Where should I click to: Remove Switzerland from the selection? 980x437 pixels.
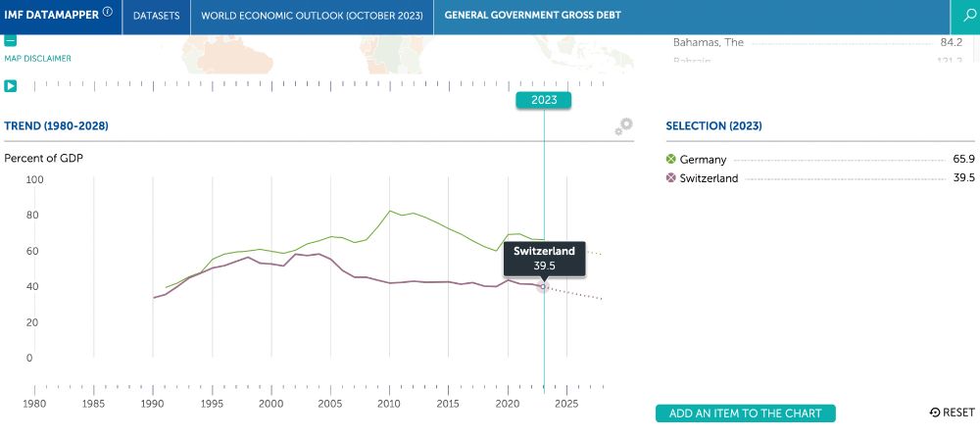tap(671, 178)
